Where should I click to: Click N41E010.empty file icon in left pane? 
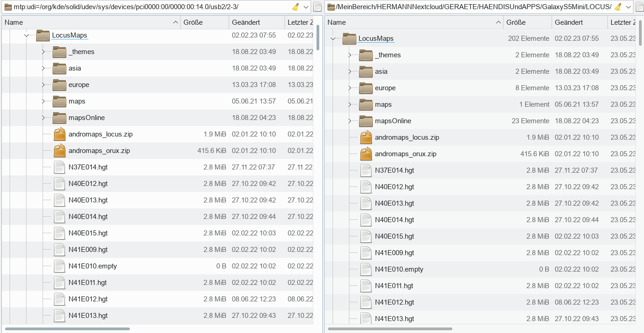tap(59, 266)
